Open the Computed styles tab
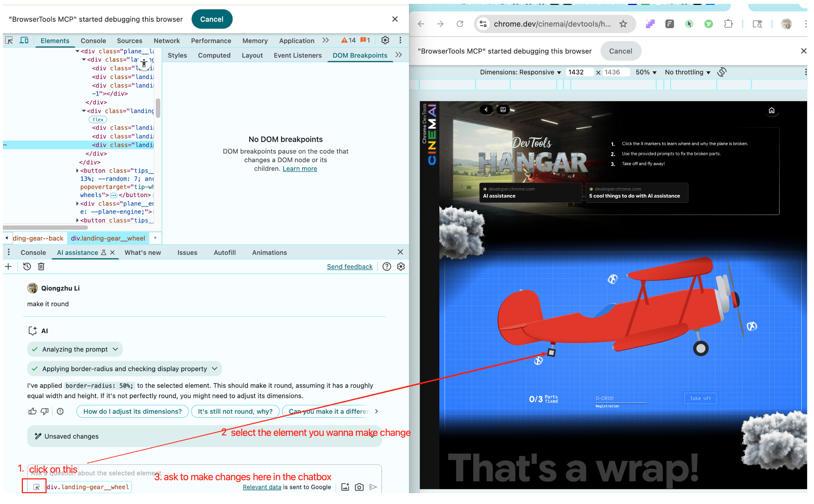814x504 pixels. coord(214,56)
